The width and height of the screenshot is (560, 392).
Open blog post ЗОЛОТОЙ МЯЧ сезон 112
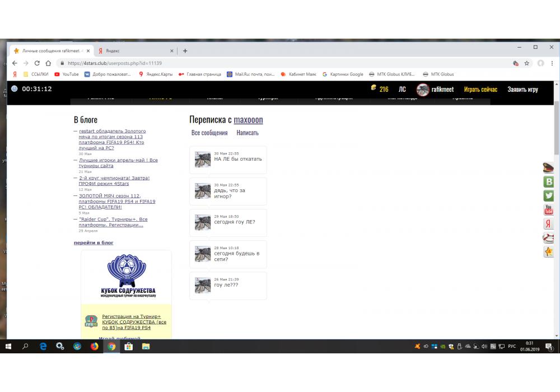click(117, 202)
